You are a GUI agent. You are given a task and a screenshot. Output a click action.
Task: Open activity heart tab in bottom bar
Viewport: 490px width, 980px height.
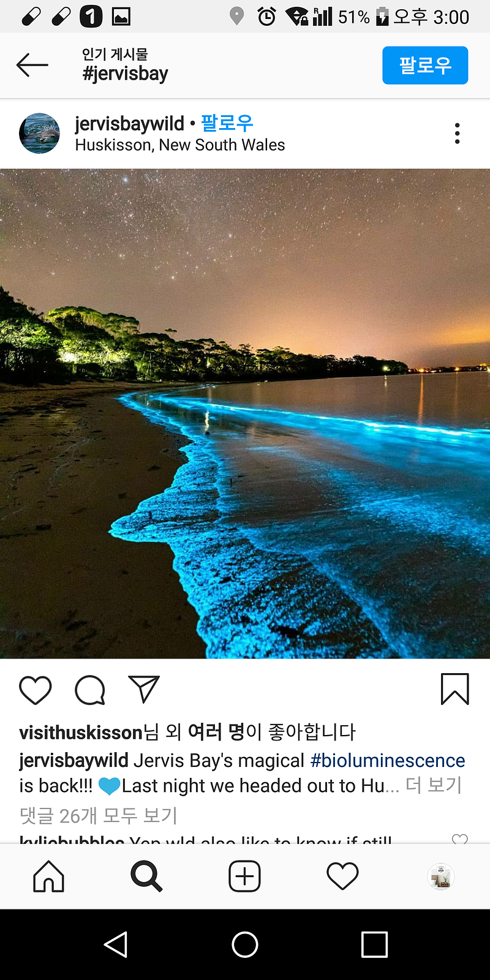[x=342, y=876]
